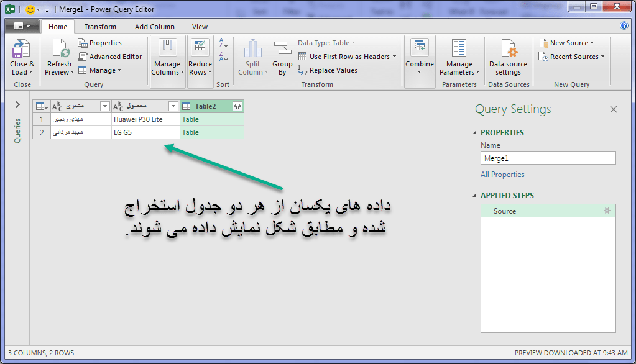Sort ascending A to Z
The image size is (636, 364).
click(223, 43)
